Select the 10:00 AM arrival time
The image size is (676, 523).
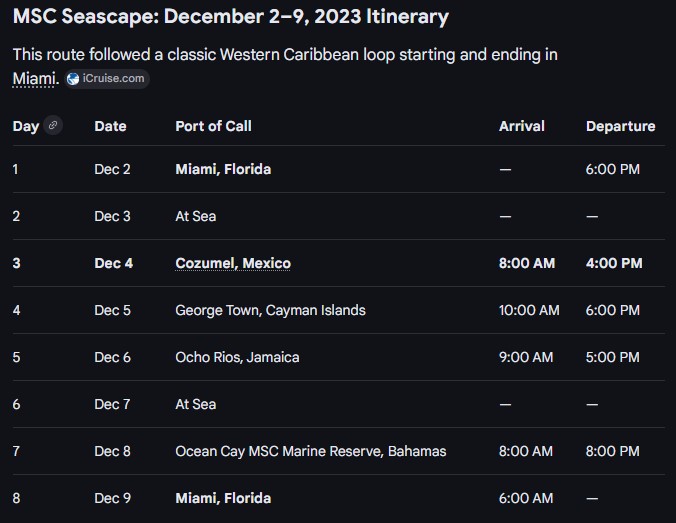point(529,310)
